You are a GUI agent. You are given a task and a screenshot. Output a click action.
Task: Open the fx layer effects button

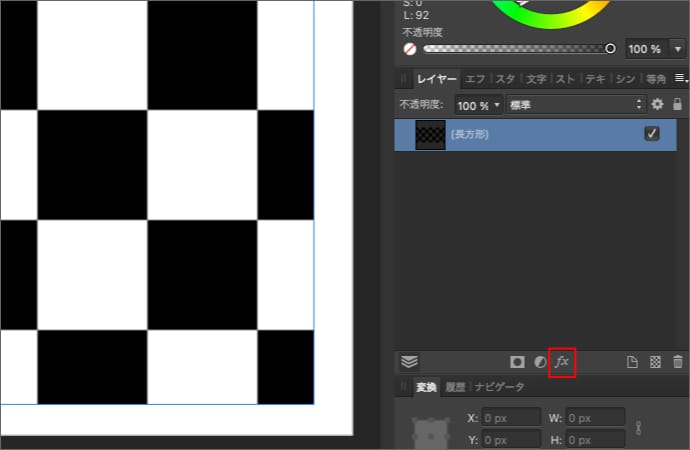click(562, 361)
